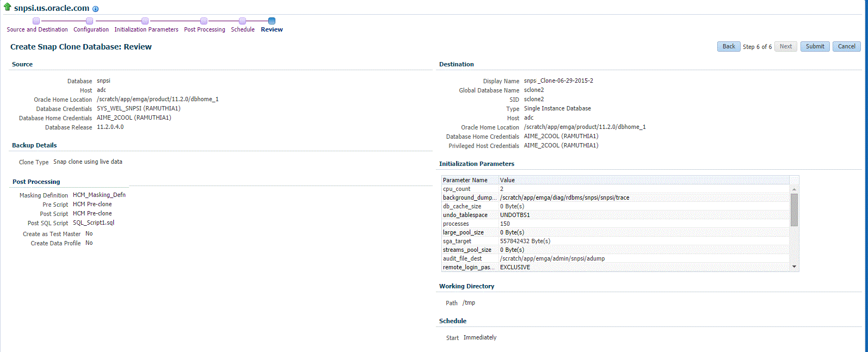The image size is (868, 352).
Task: Click the parameters table scroll up arrow
Action: 794,189
